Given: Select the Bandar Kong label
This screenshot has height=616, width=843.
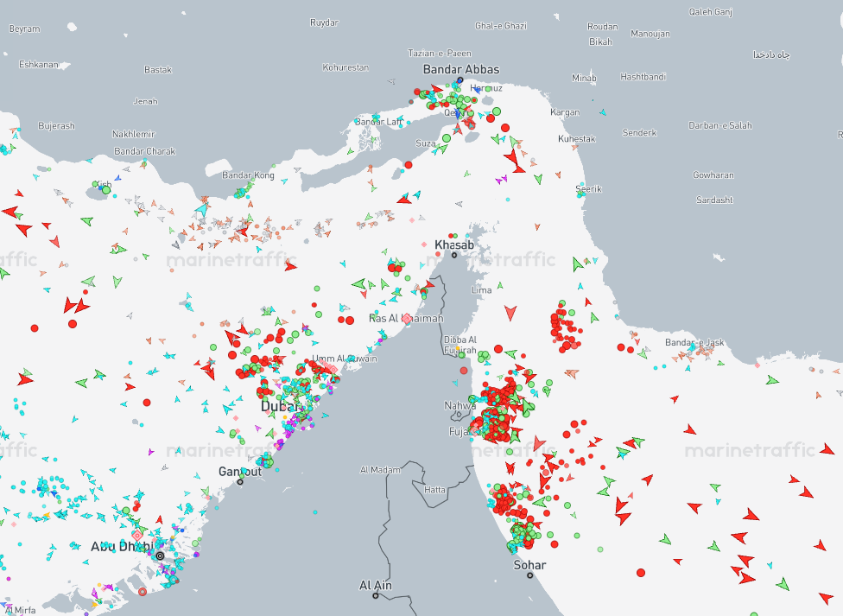Looking at the screenshot, I should [249, 175].
